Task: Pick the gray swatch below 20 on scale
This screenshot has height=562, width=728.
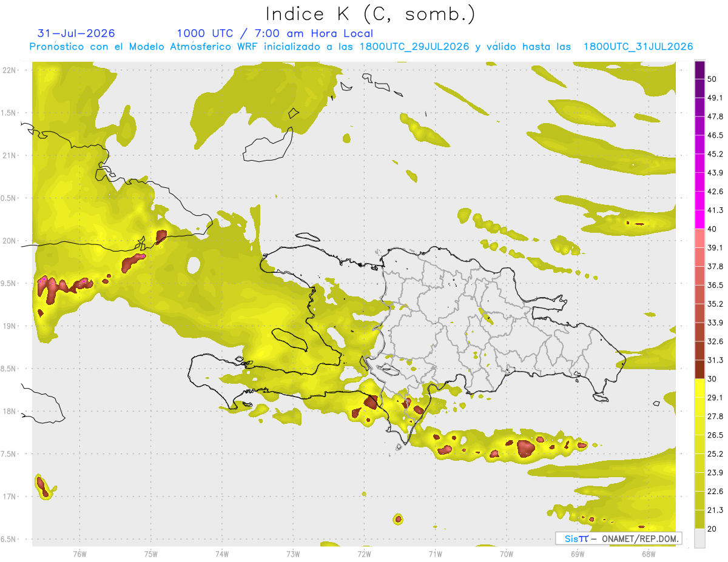Action: (x=699, y=538)
